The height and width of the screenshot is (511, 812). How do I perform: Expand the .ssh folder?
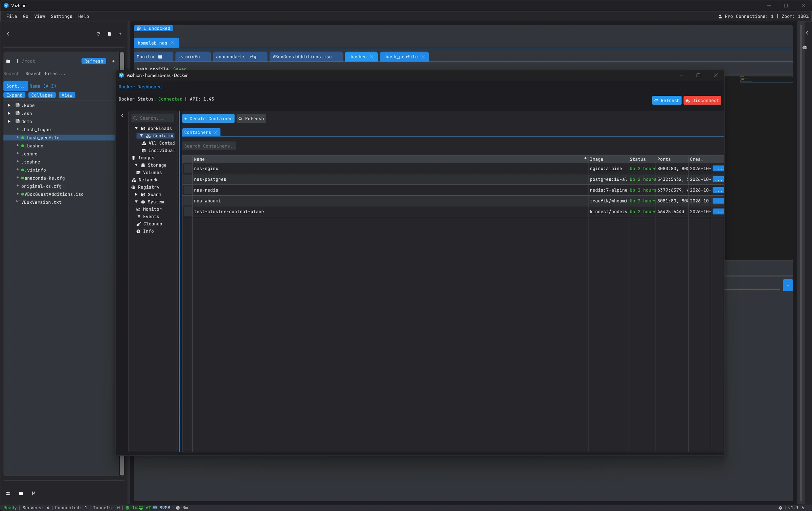pos(9,114)
